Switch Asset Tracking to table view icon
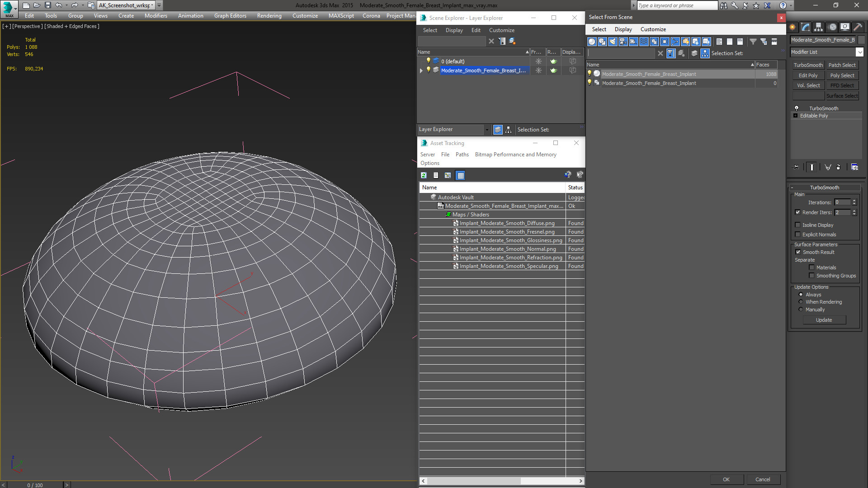Image resolution: width=868 pixels, height=488 pixels. point(460,175)
